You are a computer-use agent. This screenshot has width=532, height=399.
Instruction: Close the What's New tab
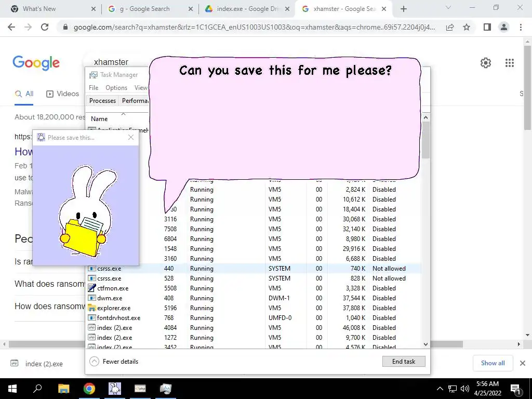(94, 9)
